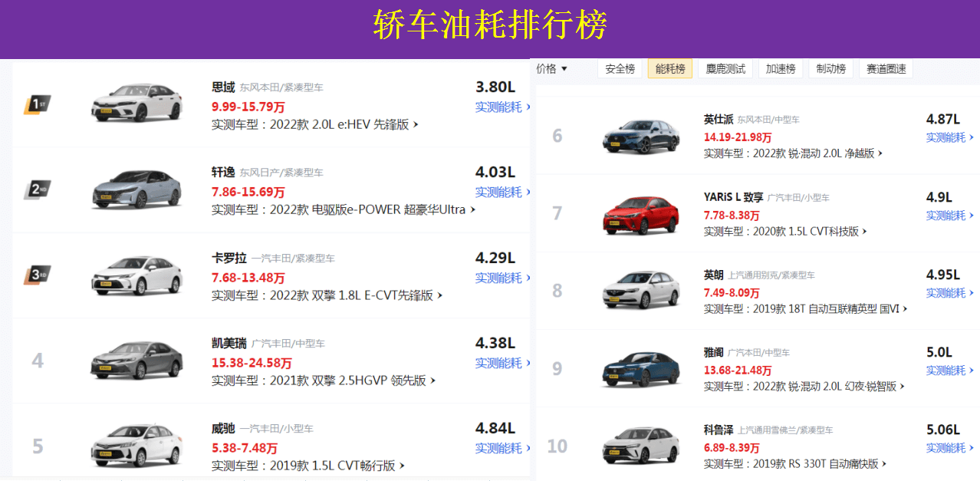This screenshot has height=481, width=980.
Task: Switch to the 安全榜 tab
Action: 620,69
